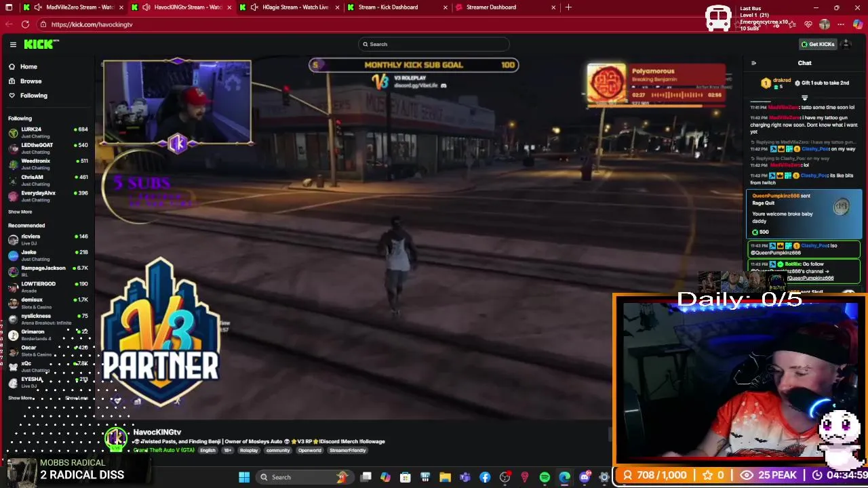Open browser essentials heart icon
This screenshot has height=488, width=868.
click(x=808, y=24)
